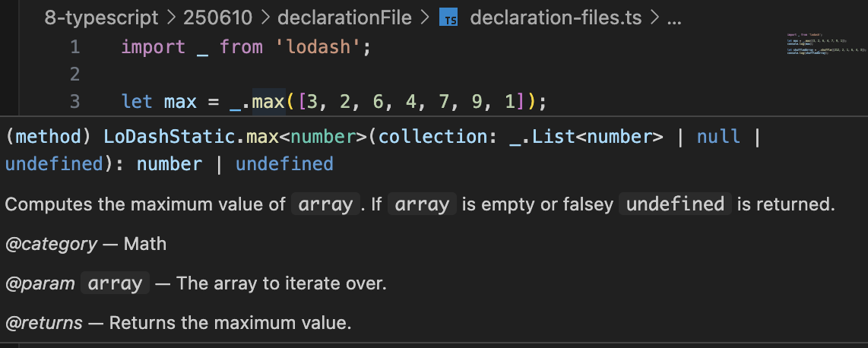The height and width of the screenshot is (348, 868).
Task: Click the 'import' keyword on line 1
Action: tap(154, 47)
